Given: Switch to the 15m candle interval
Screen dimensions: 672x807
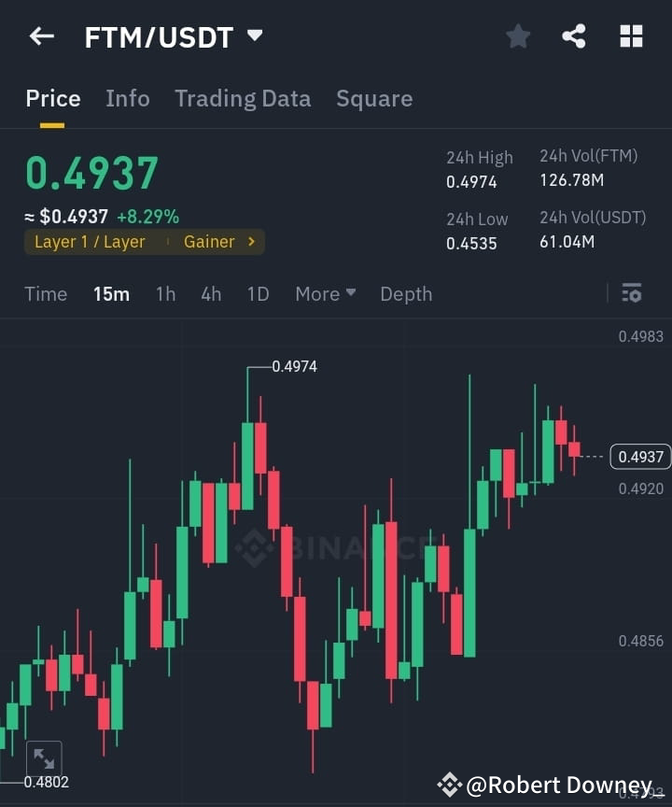Looking at the screenshot, I should tap(111, 293).
